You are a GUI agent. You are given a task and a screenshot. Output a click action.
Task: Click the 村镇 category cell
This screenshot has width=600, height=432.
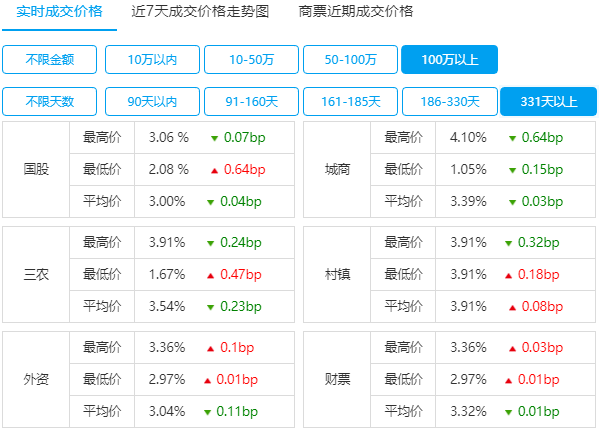(337, 274)
